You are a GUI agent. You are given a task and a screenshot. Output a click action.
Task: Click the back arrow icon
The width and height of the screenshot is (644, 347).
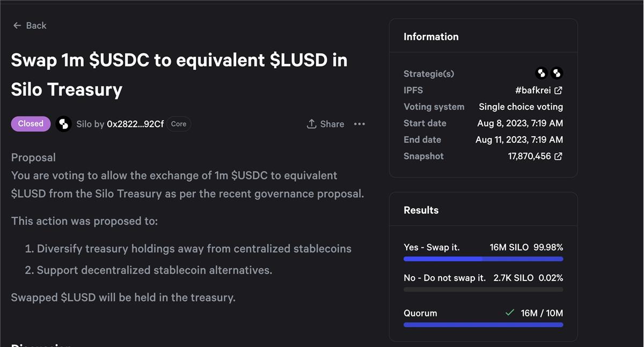click(17, 26)
